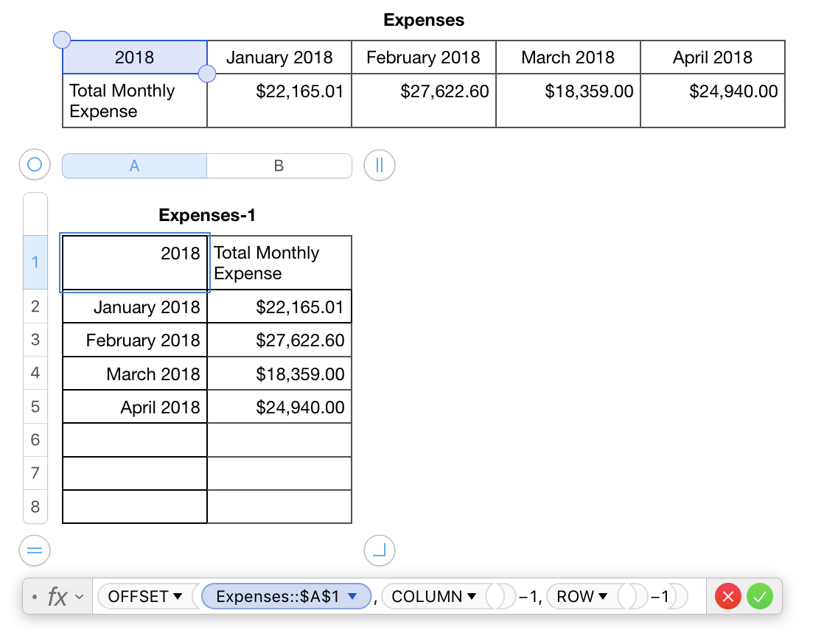Image resolution: width=824 pixels, height=644 pixels.
Task: Cancel the formula edit with the red X
Action: tap(728, 596)
